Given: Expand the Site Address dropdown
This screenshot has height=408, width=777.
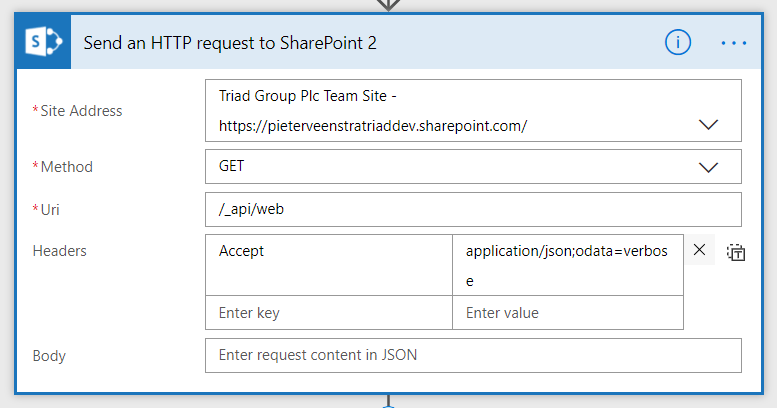Looking at the screenshot, I should click(708, 125).
